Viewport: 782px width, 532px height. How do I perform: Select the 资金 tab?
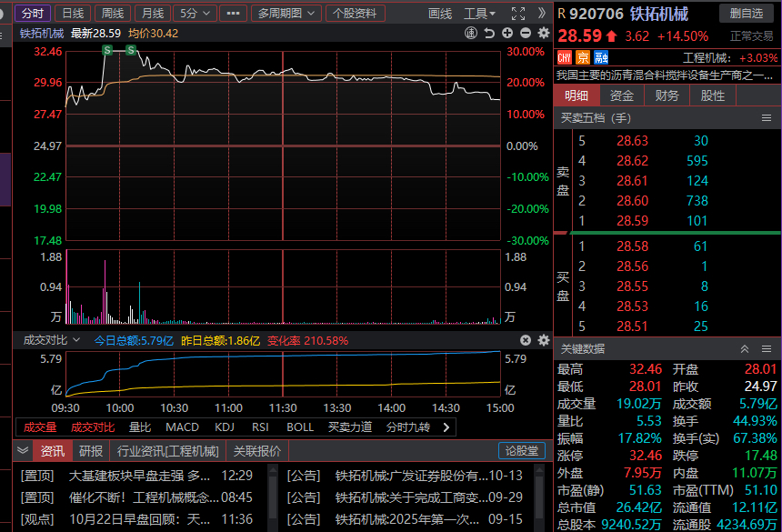coord(621,95)
